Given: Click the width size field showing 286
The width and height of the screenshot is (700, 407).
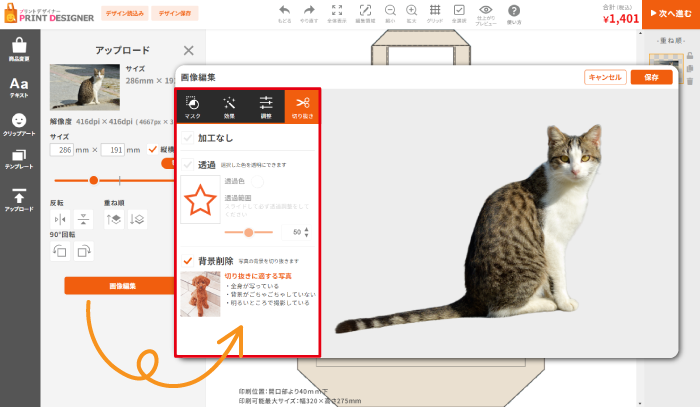Looking at the screenshot, I should 63,150.
